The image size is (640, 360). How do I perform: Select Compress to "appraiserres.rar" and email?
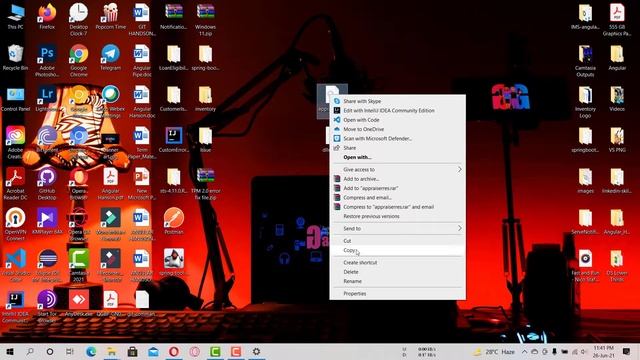[398, 207]
